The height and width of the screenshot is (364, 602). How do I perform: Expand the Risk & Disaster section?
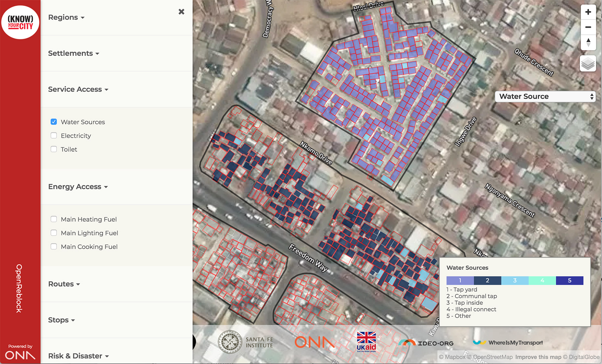(78, 356)
